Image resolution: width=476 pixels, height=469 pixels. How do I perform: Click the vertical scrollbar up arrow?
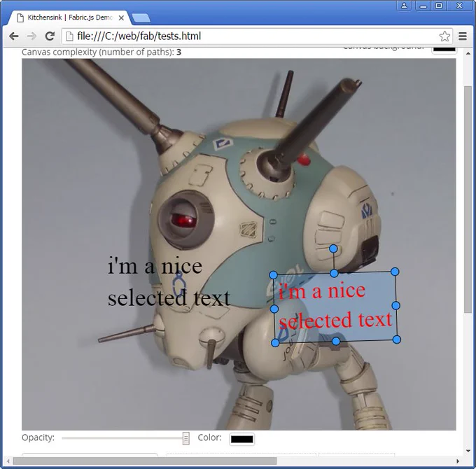pos(468,53)
